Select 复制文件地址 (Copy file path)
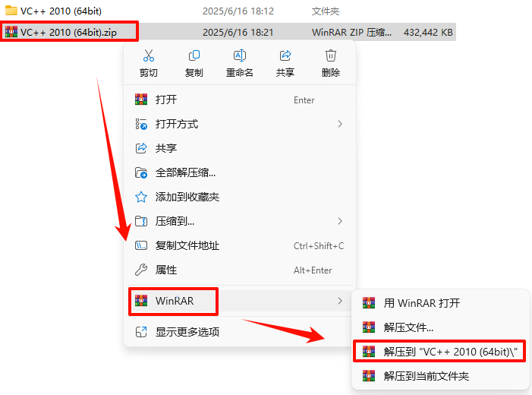The image size is (532, 395). tap(240, 245)
